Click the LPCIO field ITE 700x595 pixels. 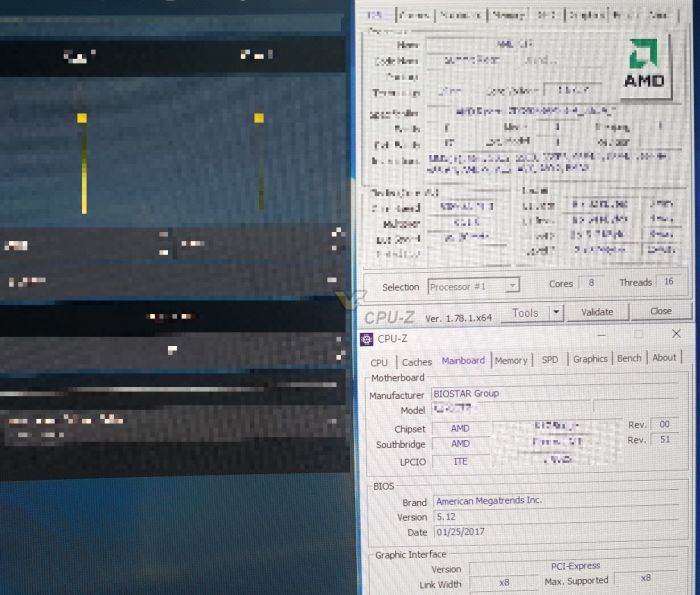pyautogui.click(x=460, y=462)
